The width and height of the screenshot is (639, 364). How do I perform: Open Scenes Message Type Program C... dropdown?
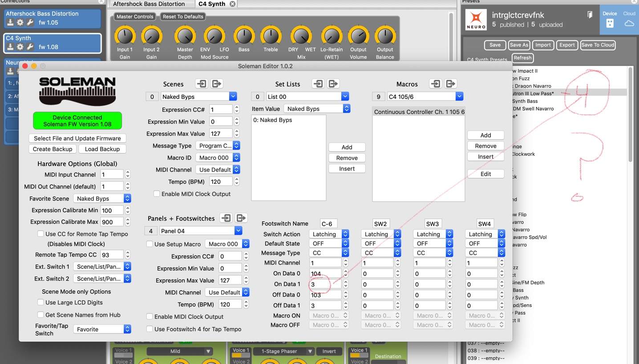tap(218, 146)
